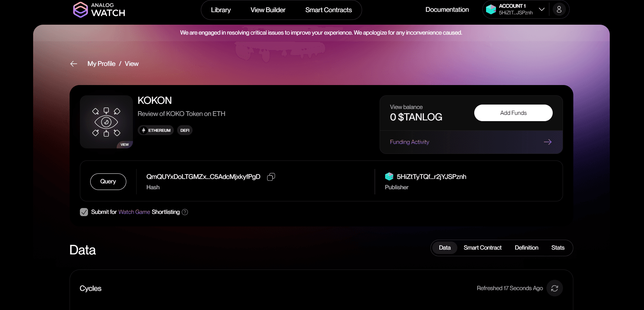
Task: Click the View breadcrumb
Action: (131, 64)
